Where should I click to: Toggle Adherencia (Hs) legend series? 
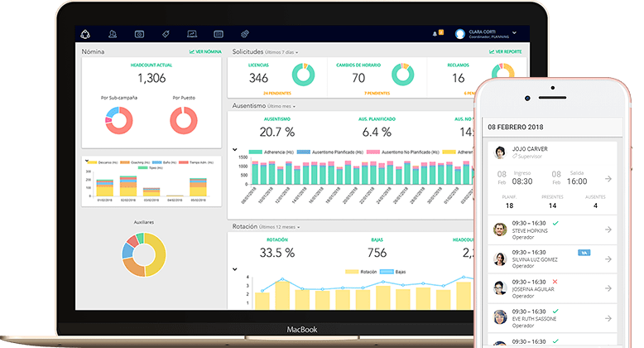coord(271,152)
